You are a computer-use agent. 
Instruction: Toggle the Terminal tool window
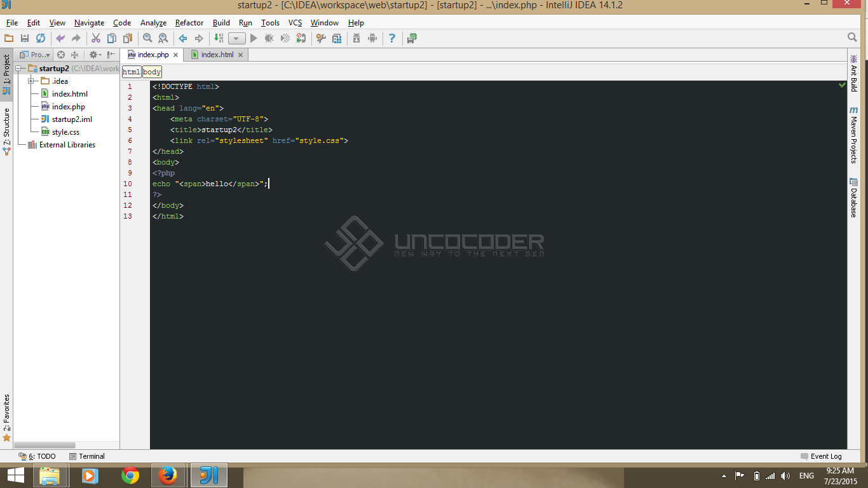coord(87,456)
